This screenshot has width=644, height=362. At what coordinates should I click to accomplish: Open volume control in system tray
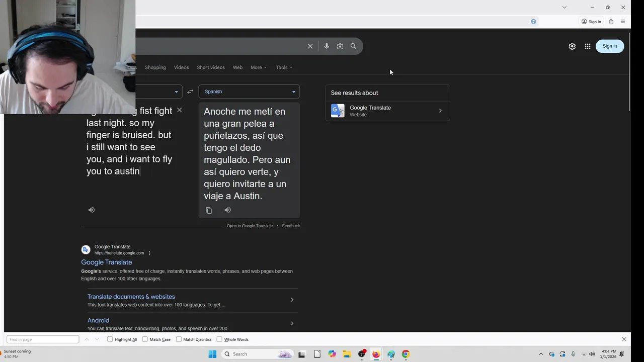(592, 354)
